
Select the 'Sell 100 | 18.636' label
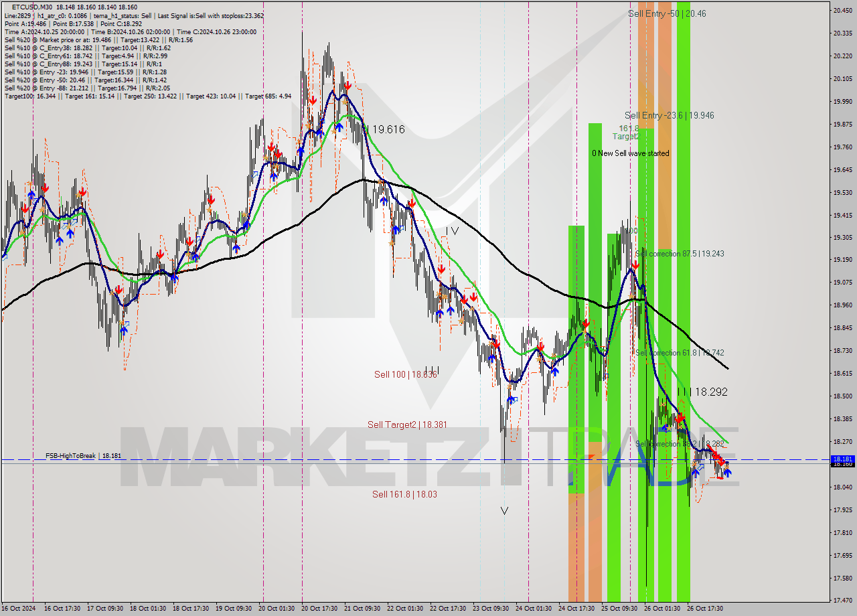click(406, 374)
